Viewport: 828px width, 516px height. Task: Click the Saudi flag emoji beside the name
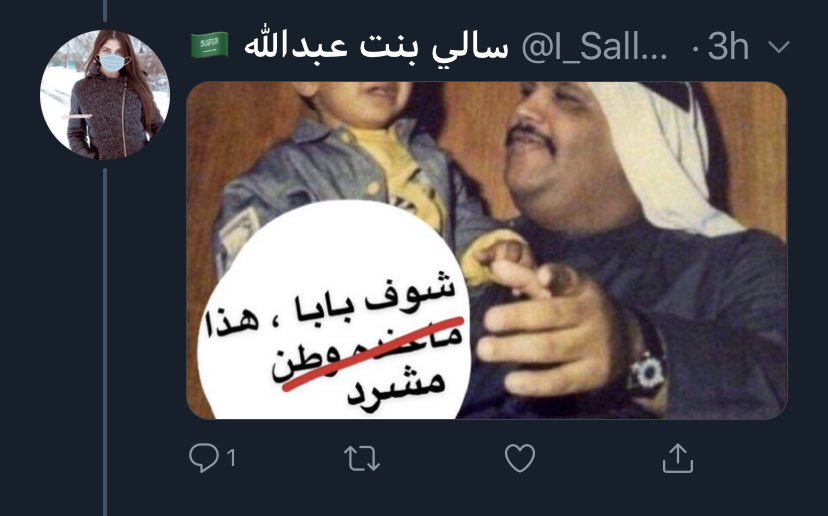[210, 45]
